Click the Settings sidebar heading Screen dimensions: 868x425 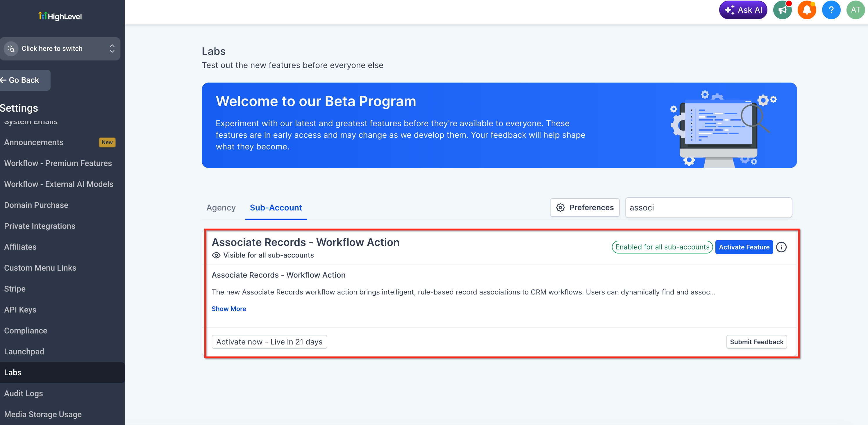click(19, 108)
